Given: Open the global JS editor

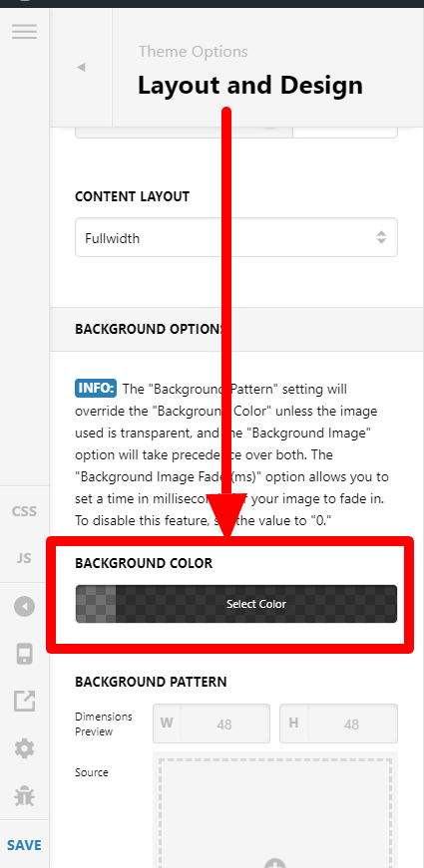Looking at the screenshot, I should pyautogui.click(x=24, y=557).
